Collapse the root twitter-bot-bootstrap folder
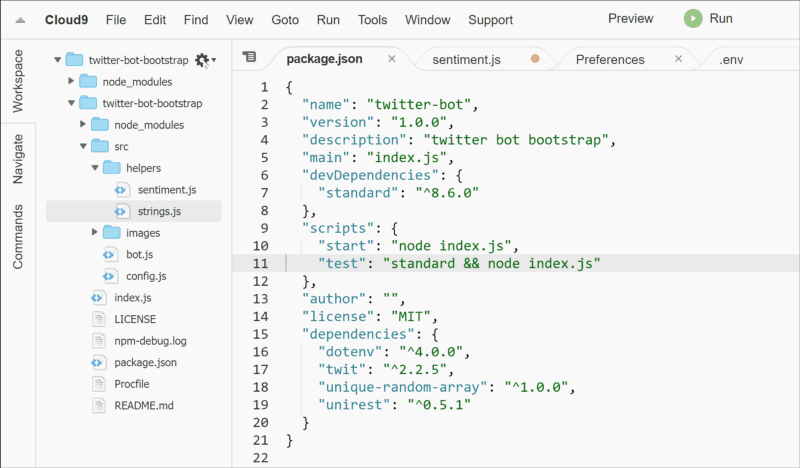This screenshot has height=468, width=800. tap(58, 60)
